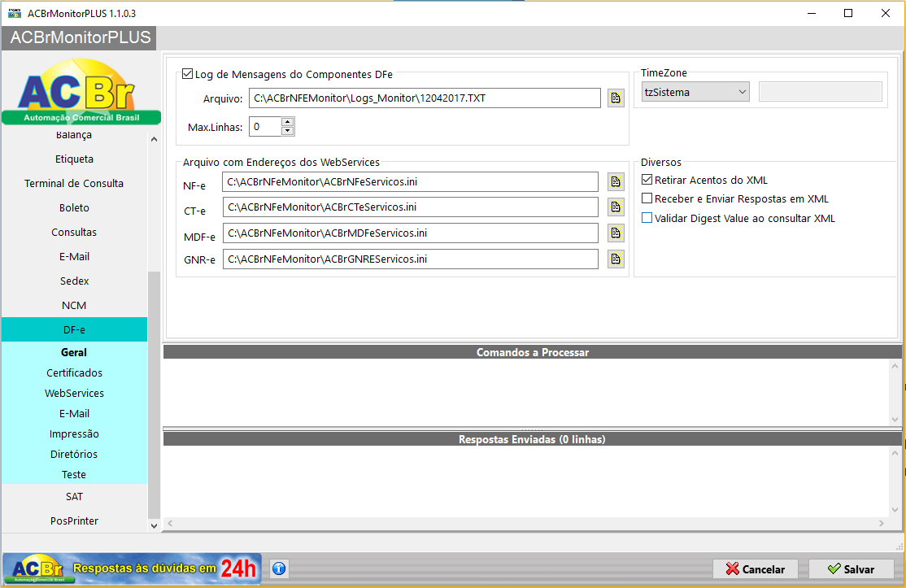
Task: Browse for the GNR-e services ini file
Action: [x=616, y=259]
